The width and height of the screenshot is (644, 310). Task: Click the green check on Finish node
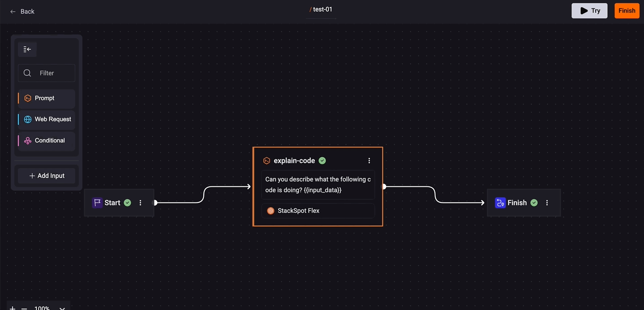pyautogui.click(x=534, y=203)
